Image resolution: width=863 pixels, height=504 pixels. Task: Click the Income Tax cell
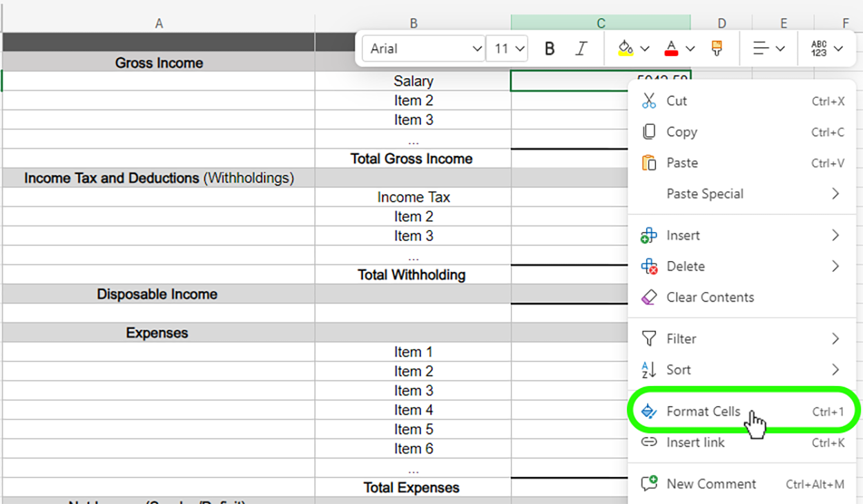point(414,197)
